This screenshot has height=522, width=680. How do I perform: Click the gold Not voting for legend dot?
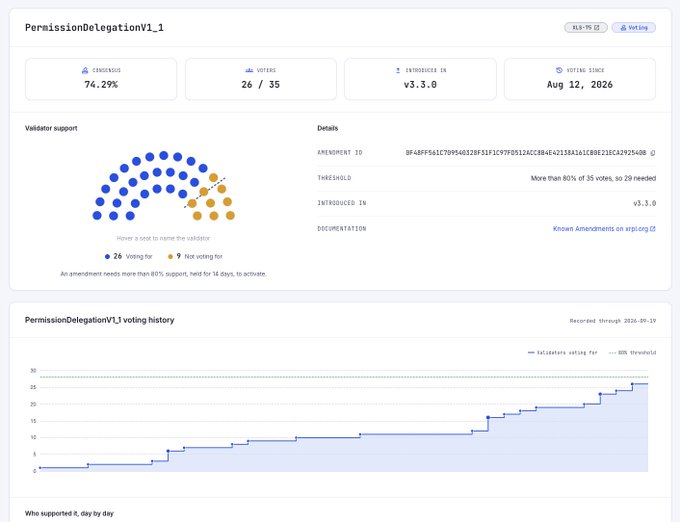click(170, 257)
